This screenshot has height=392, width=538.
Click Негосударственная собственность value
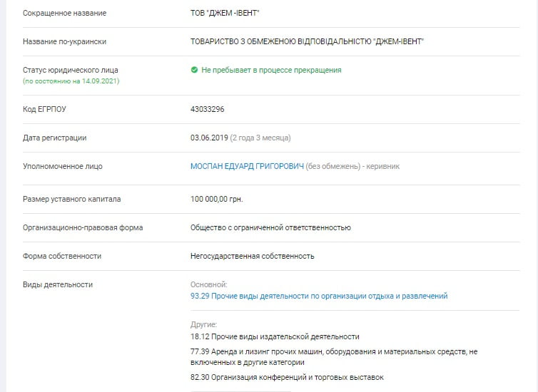point(252,256)
